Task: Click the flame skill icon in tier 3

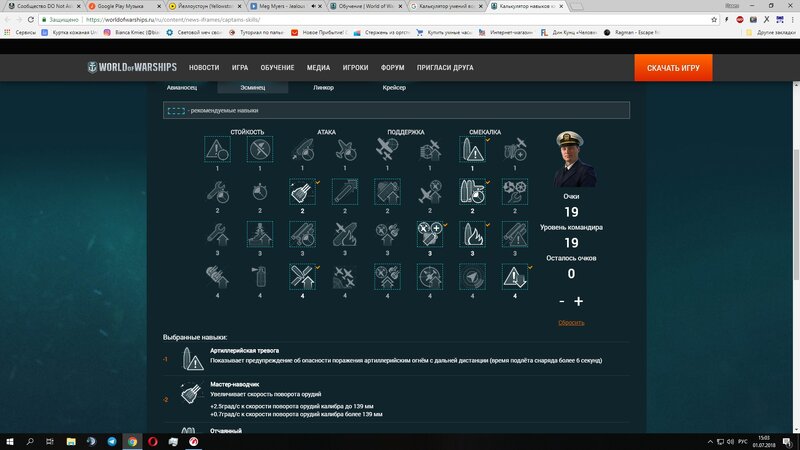Action: click(472, 233)
